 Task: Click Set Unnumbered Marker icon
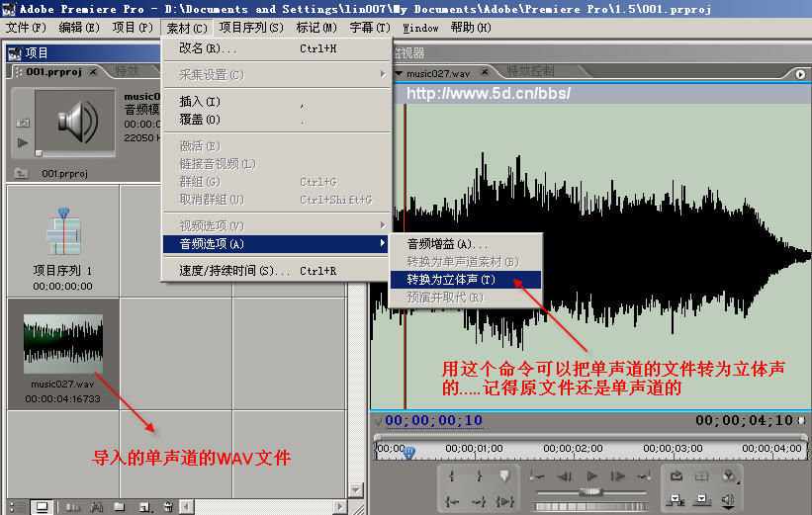[505, 475]
